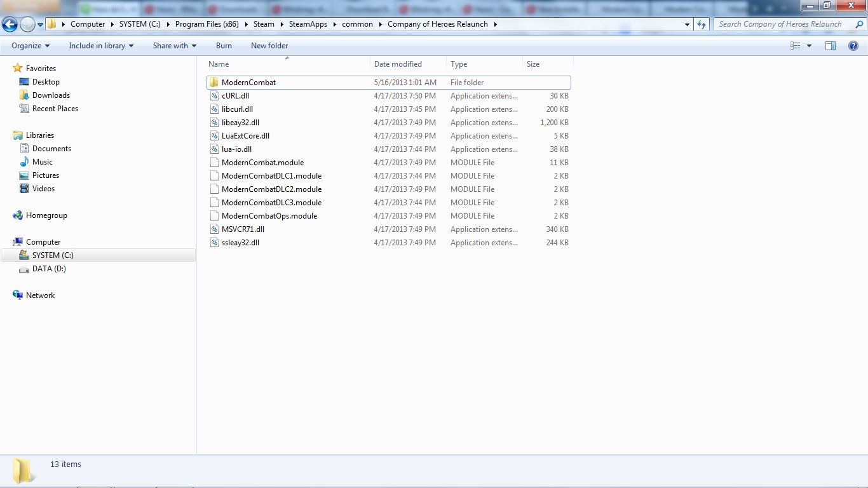Open the Organize menu
This screenshot has width=868, height=488.
click(31, 46)
